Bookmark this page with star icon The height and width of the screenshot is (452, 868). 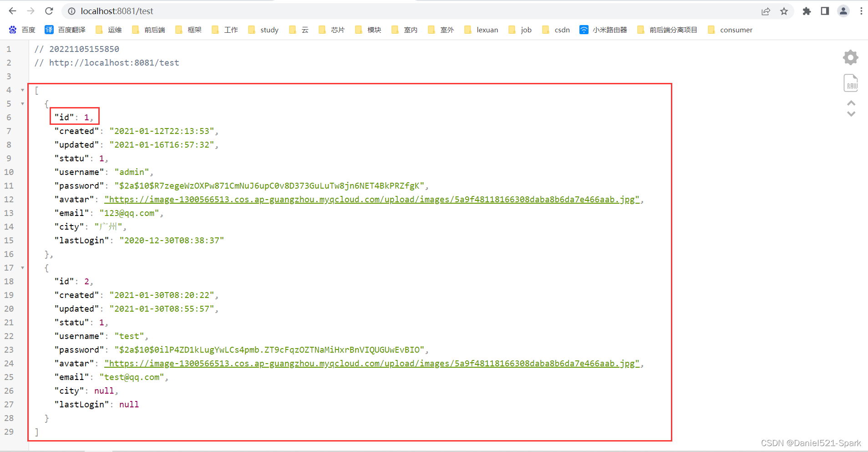[x=784, y=11]
